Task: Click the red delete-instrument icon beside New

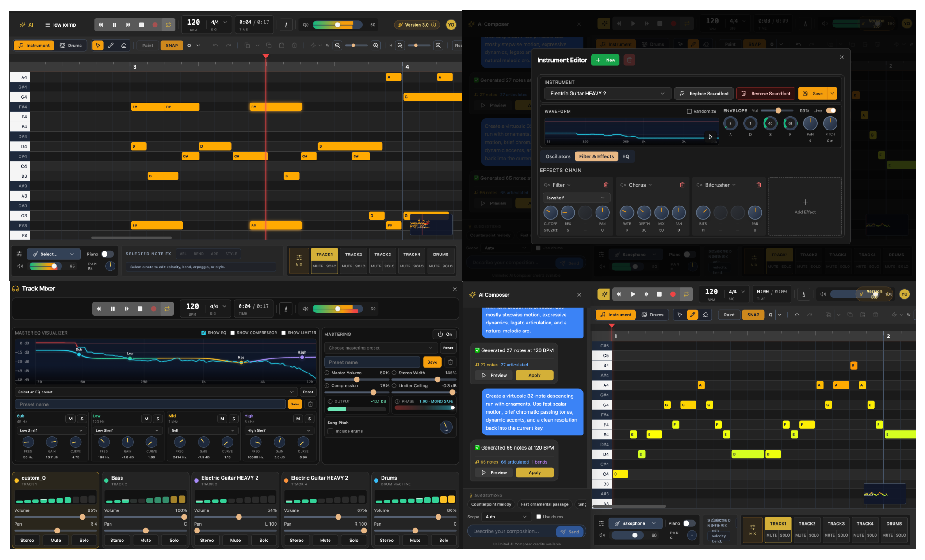Action: point(629,60)
